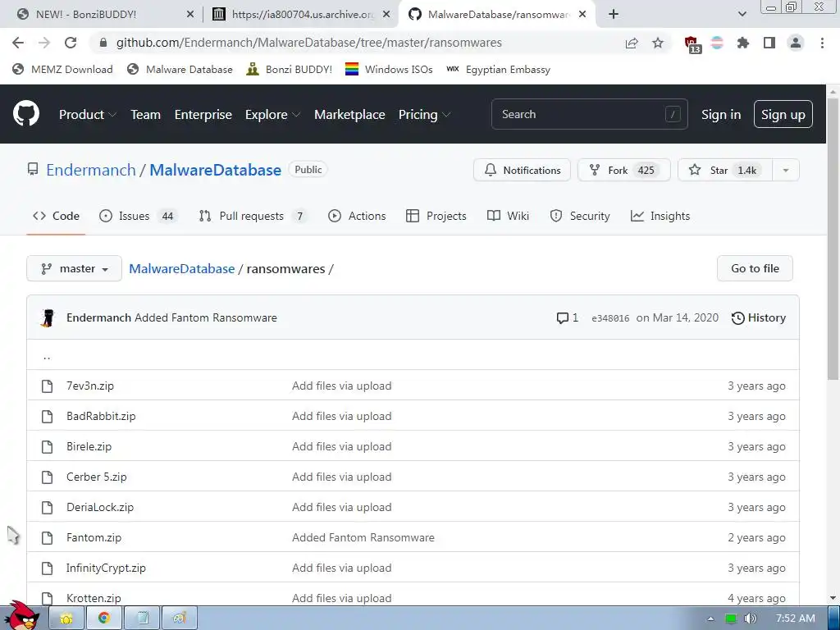The height and width of the screenshot is (630, 840).
Task: Open the master branch dropdown
Action: click(x=75, y=268)
